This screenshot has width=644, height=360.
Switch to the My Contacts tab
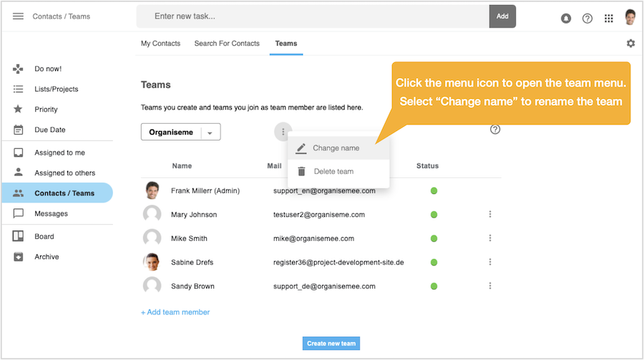[x=160, y=44]
